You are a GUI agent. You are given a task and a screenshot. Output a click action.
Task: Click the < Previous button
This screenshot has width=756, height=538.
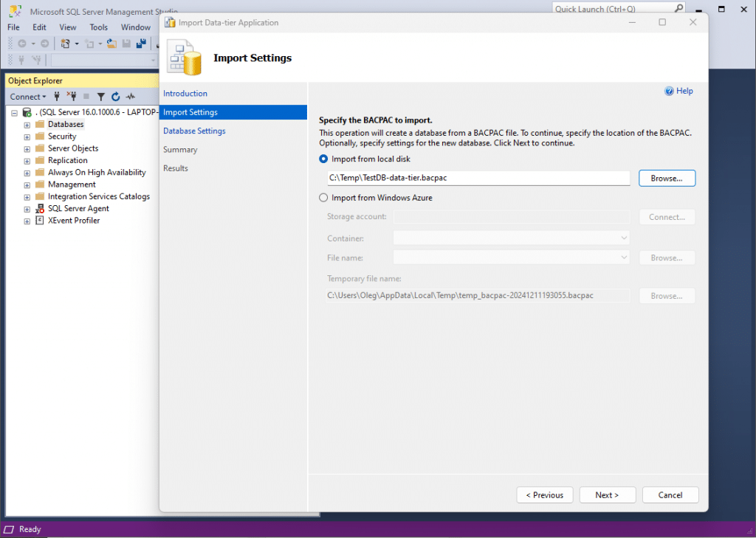click(x=544, y=495)
